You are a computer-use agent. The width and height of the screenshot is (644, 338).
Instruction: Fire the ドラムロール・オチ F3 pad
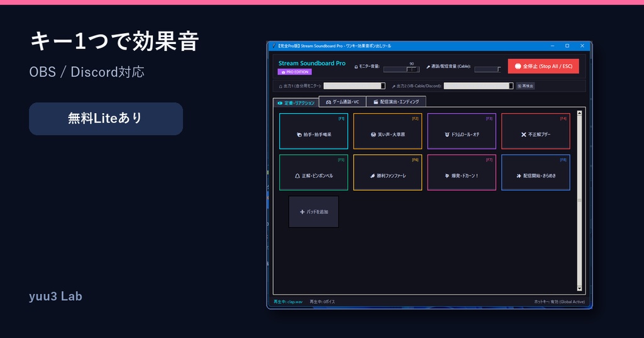pyautogui.click(x=462, y=131)
